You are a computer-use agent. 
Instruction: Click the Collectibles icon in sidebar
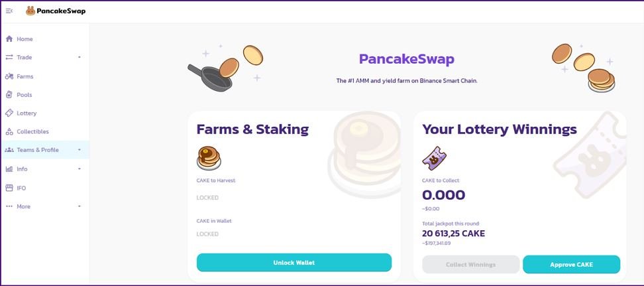pos(9,131)
